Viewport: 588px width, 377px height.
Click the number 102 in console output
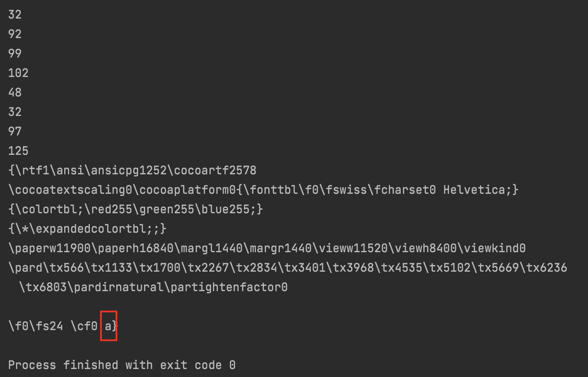tap(18, 73)
